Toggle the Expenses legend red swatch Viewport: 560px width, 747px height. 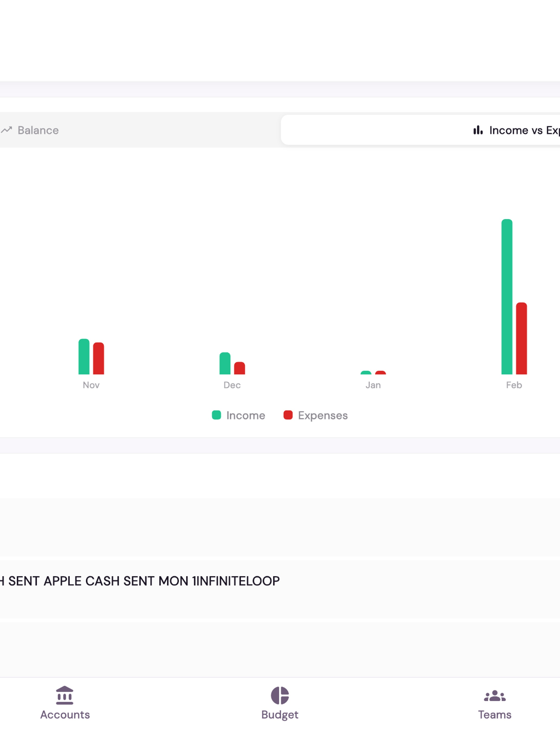[288, 415]
